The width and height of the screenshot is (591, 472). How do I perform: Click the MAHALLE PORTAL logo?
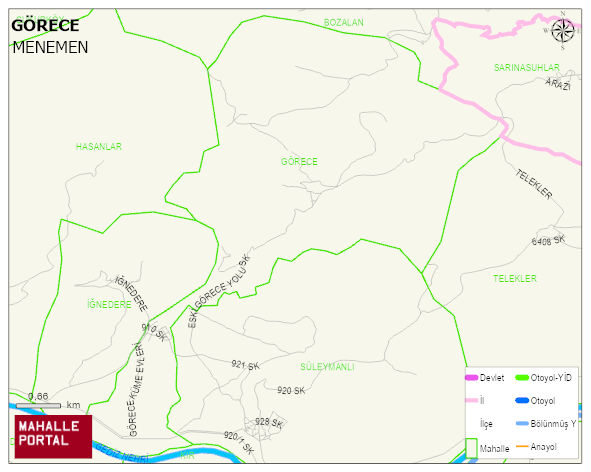coord(53,437)
